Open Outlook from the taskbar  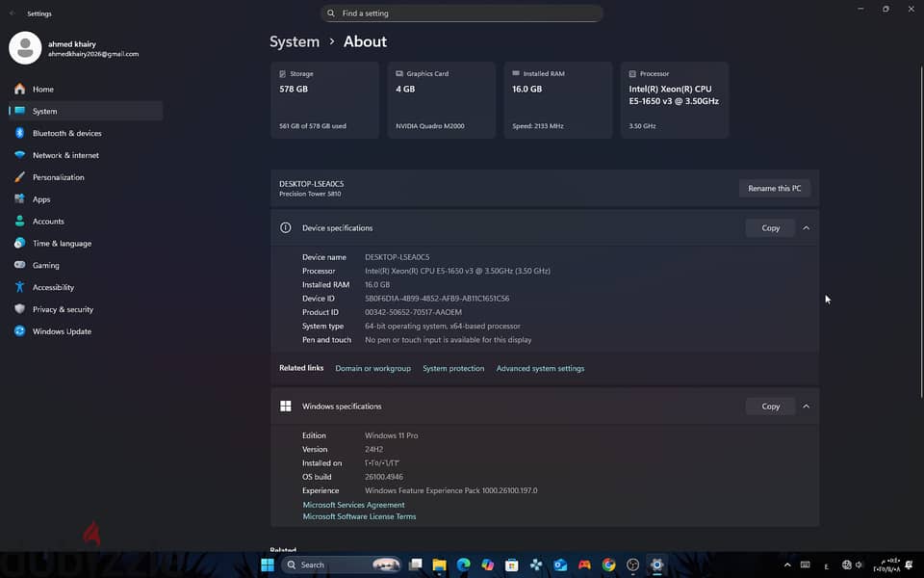pyautogui.click(x=560, y=565)
